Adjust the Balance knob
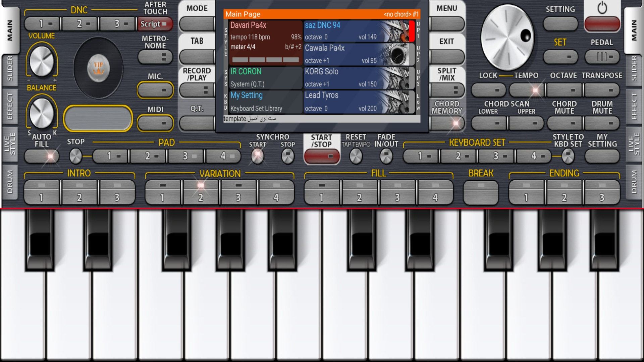This screenshot has height=362, width=644. pos(42,113)
